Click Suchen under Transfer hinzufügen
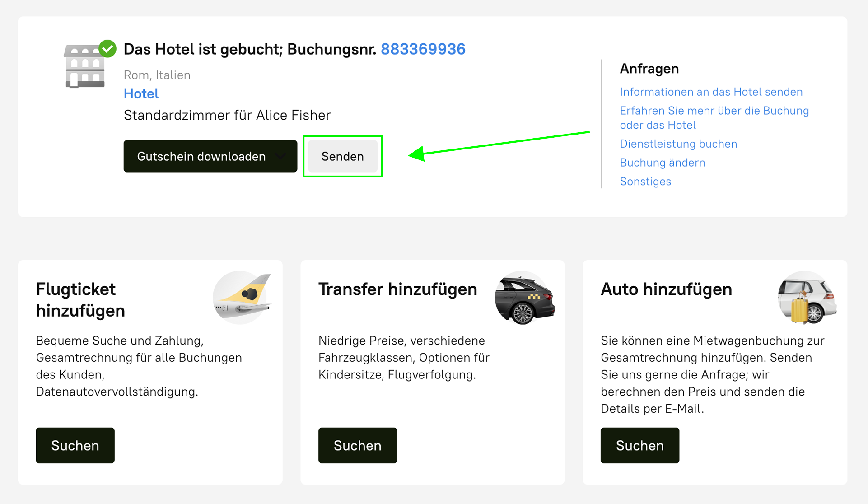The height and width of the screenshot is (504, 868). point(357,445)
